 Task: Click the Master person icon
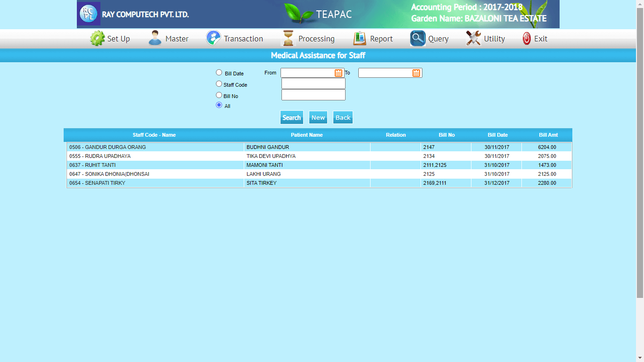click(155, 38)
